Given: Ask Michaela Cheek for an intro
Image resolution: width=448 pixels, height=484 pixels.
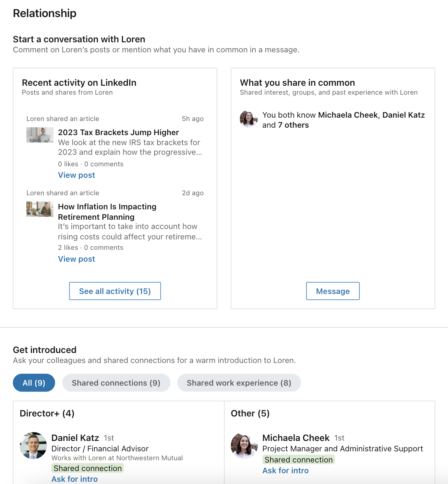Looking at the screenshot, I should click(286, 471).
